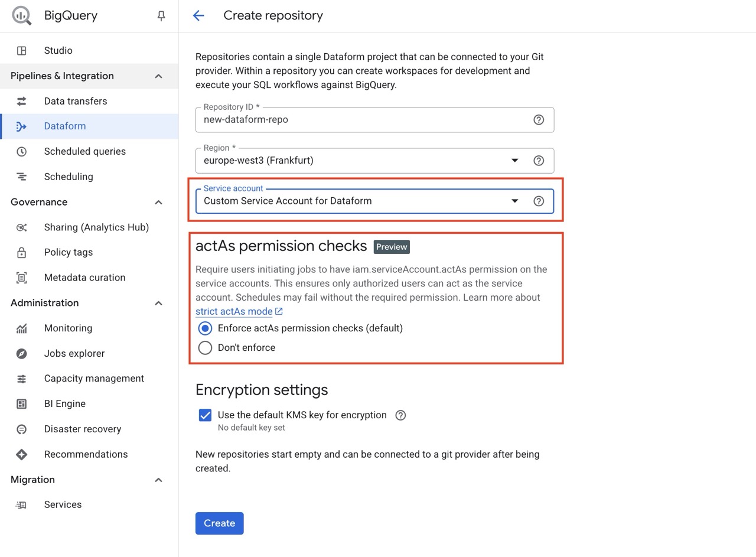
Task: Click the Repository ID text field
Action: pos(360,120)
